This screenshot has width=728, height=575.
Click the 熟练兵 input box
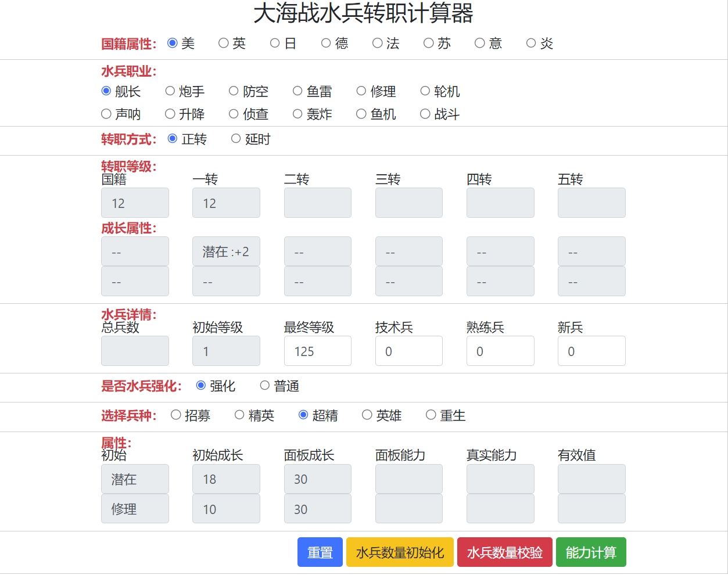tap(500, 351)
